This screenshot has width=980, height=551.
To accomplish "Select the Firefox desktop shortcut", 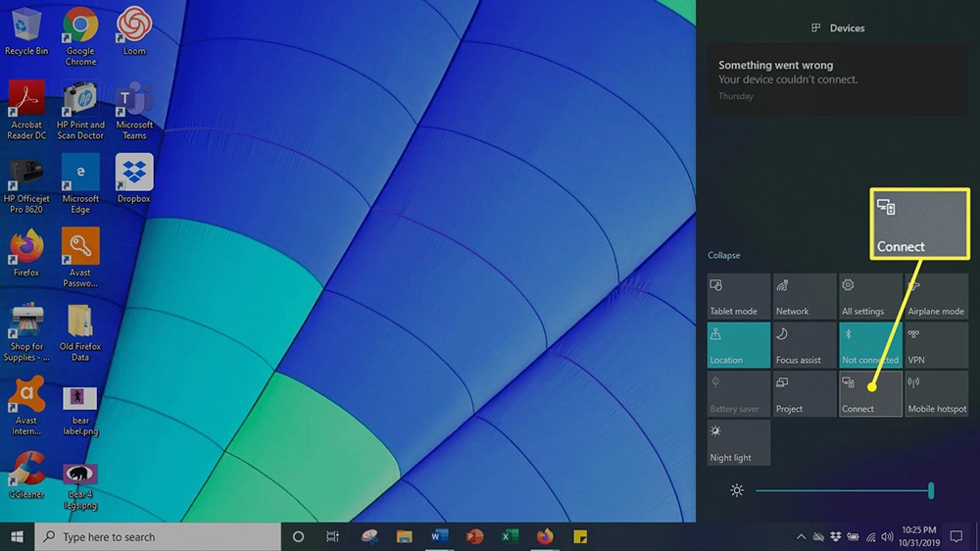I will pos(26,253).
